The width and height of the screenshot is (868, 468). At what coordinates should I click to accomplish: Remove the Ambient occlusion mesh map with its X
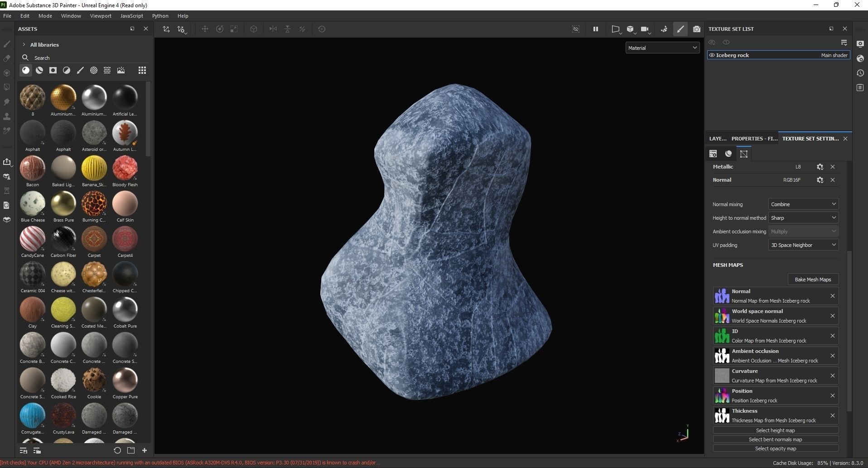(833, 356)
